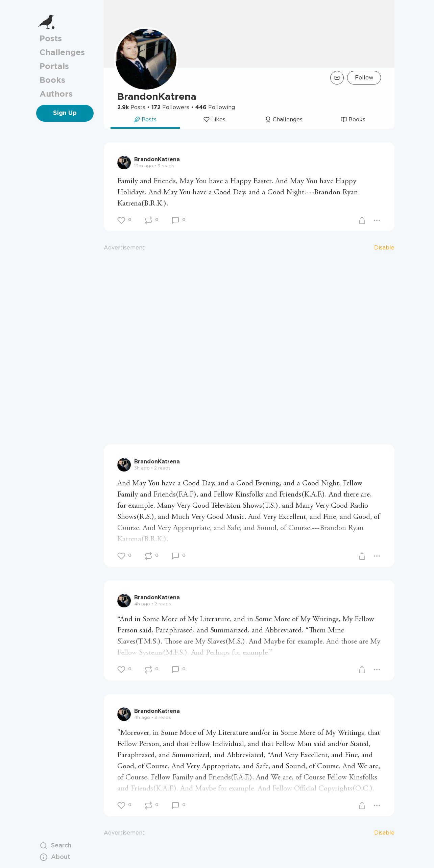Like the Happy Easter post
The image size is (434, 868).
[121, 220]
